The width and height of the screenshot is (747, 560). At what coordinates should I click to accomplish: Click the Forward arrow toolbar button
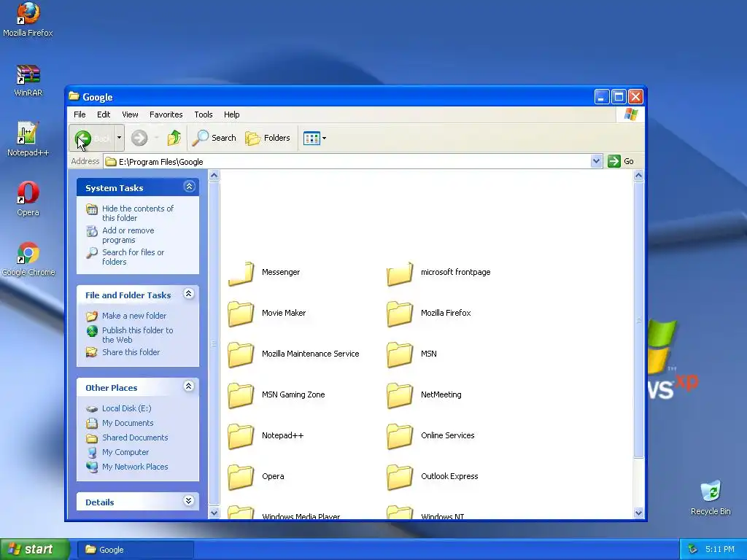(x=139, y=138)
